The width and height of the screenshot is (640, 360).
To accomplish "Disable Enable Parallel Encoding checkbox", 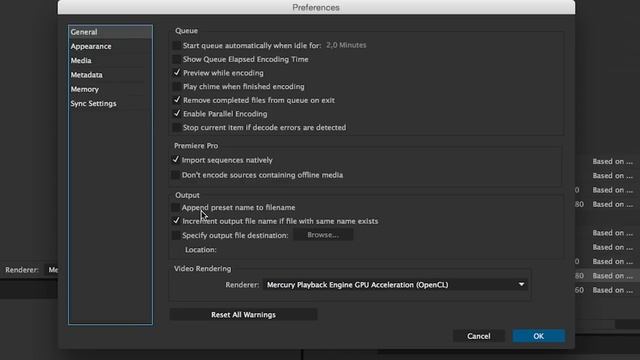I will click(x=176, y=113).
